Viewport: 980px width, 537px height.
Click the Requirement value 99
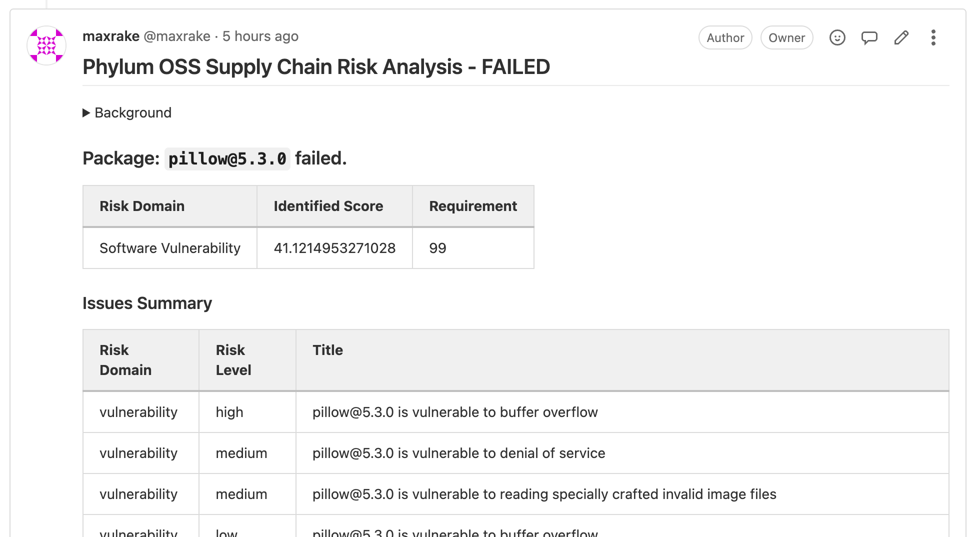pyautogui.click(x=437, y=248)
